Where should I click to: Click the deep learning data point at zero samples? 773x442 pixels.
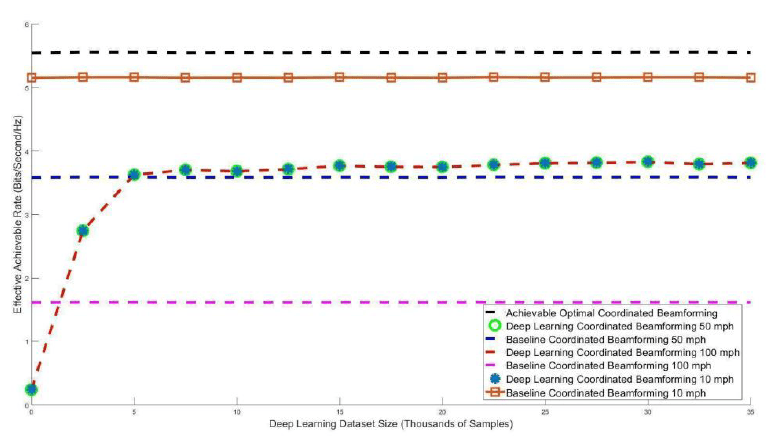click(31, 389)
